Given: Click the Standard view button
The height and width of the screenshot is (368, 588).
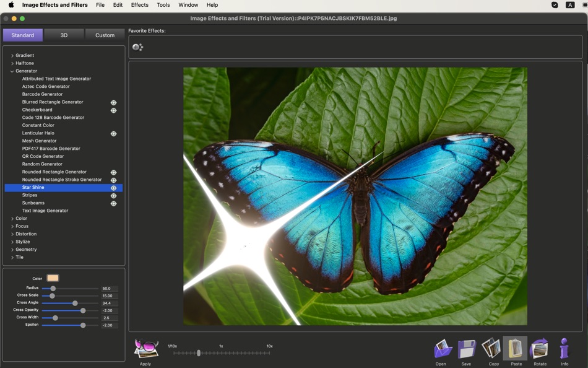Looking at the screenshot, I should (x=22, y=35).
